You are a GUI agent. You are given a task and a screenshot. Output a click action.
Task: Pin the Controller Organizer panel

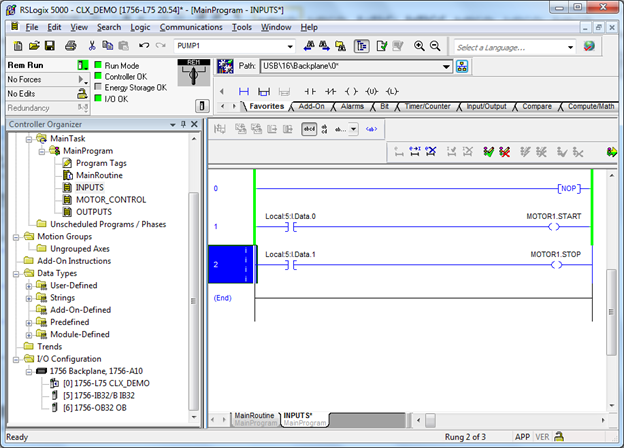tap(183, 124)
